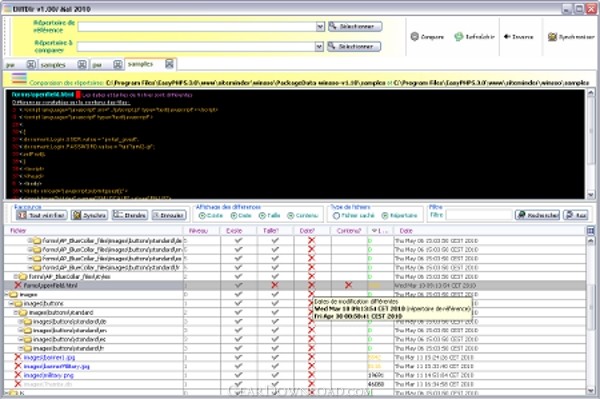Sort by the Niveau column header
600x399 pixels.
coord(201,231)
